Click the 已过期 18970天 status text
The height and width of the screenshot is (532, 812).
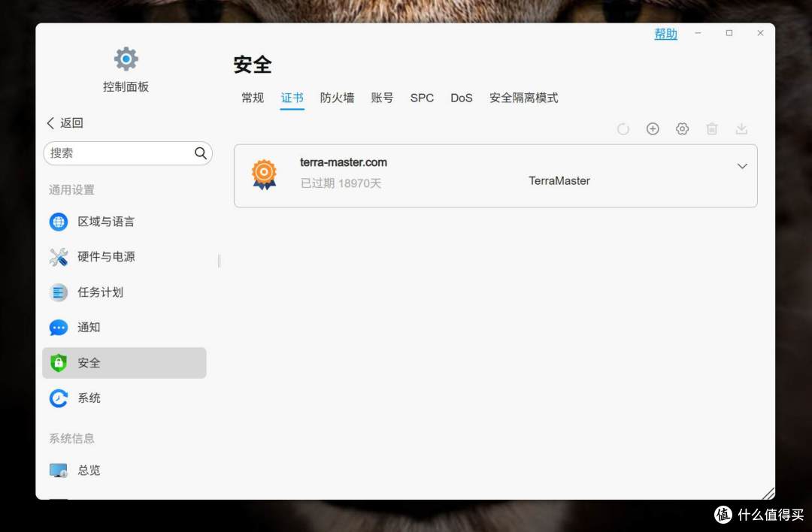tap(341, 183)
